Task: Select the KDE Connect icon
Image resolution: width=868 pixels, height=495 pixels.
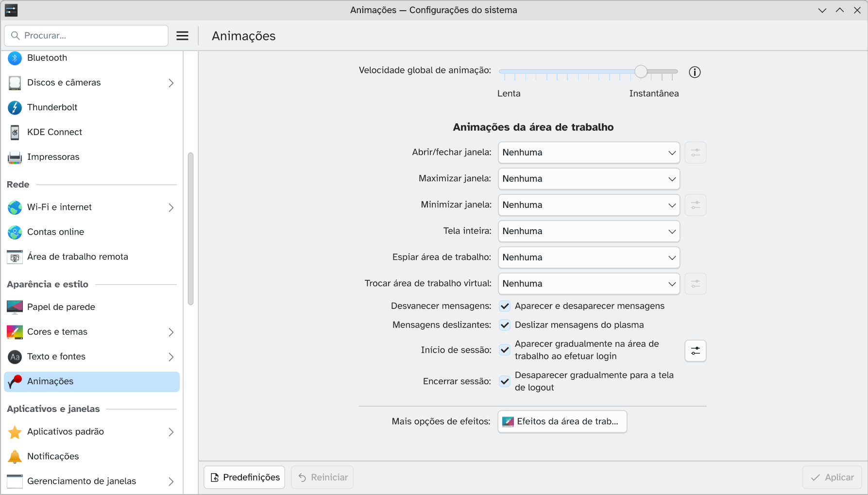Action: pyautogui.click(x=15, y=132)
